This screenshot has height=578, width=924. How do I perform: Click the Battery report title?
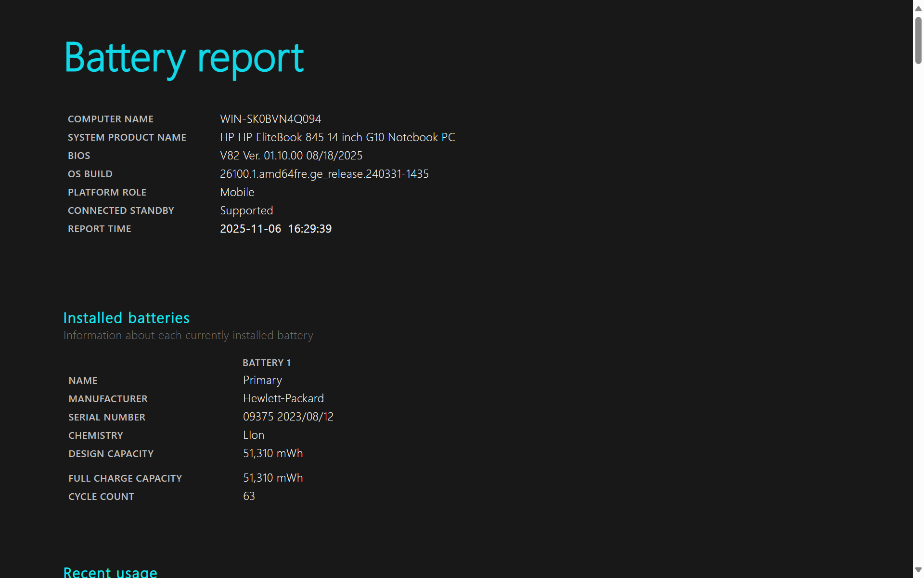point(184,58)
